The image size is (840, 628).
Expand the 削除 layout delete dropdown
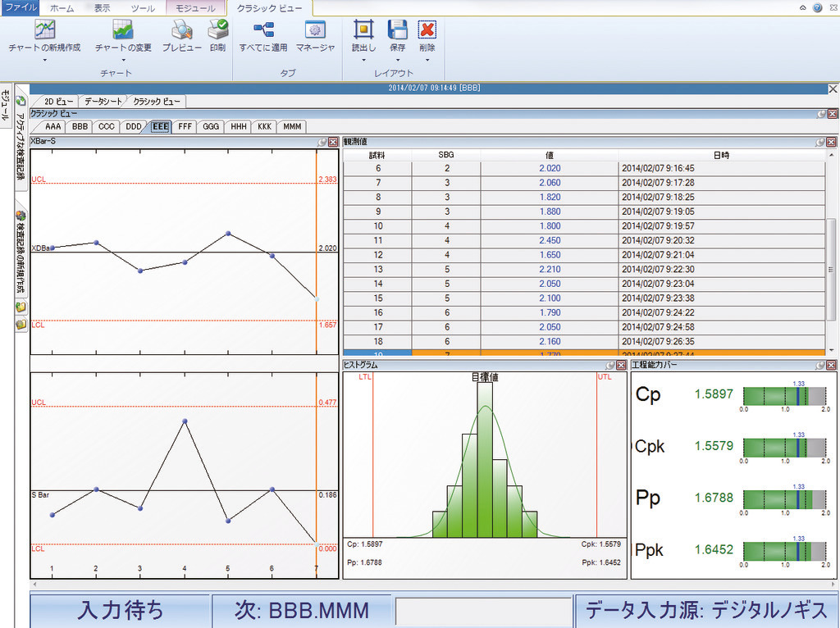427,59
